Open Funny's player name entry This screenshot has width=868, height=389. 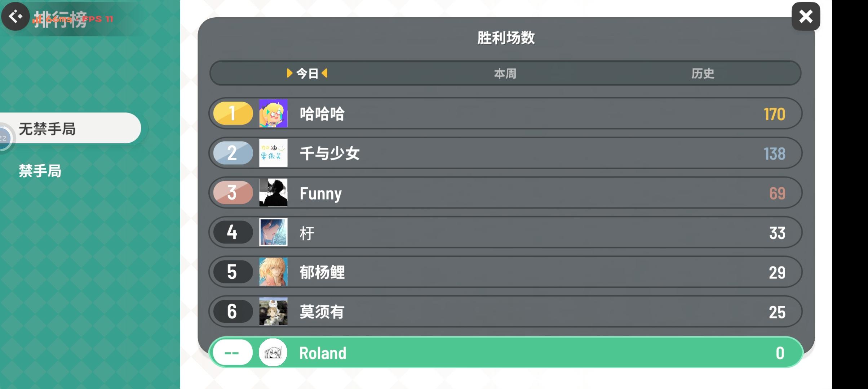[320, 193]
